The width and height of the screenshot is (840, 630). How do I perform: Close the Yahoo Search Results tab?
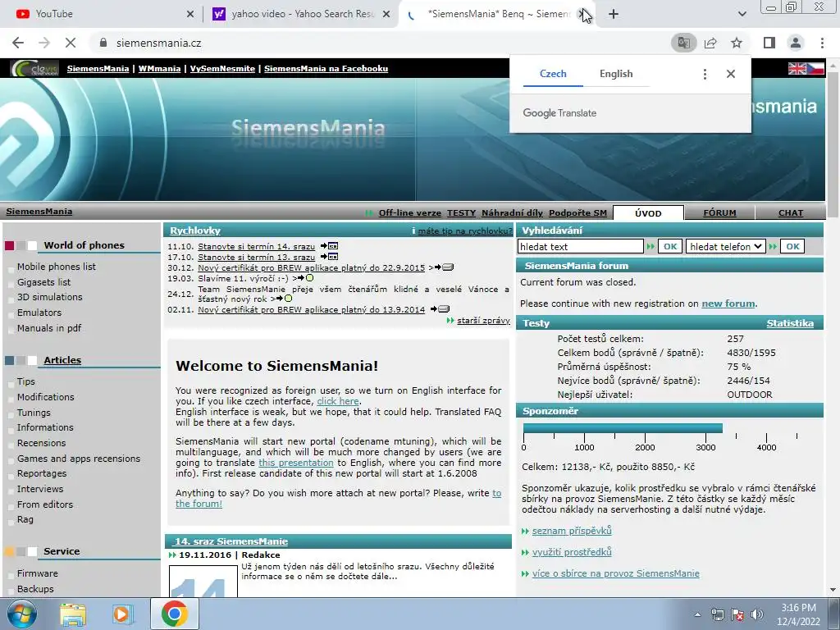tap(386, 14)
